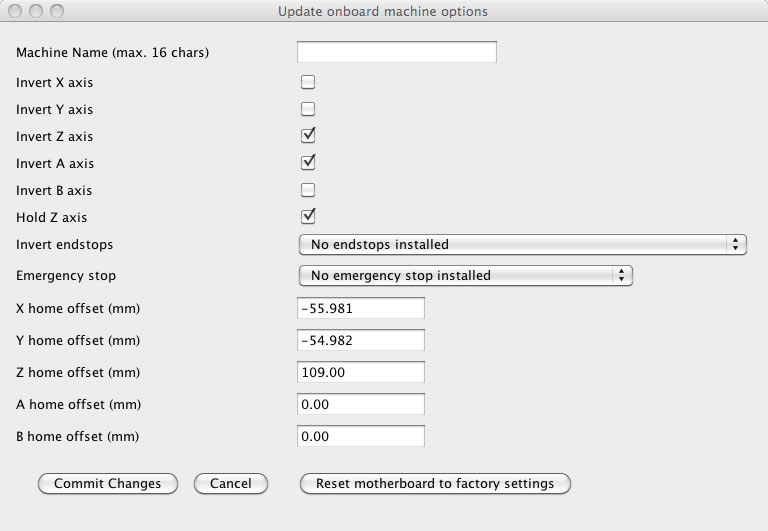
Task: Click the Cancel button
Action: [x=231, y=483]
